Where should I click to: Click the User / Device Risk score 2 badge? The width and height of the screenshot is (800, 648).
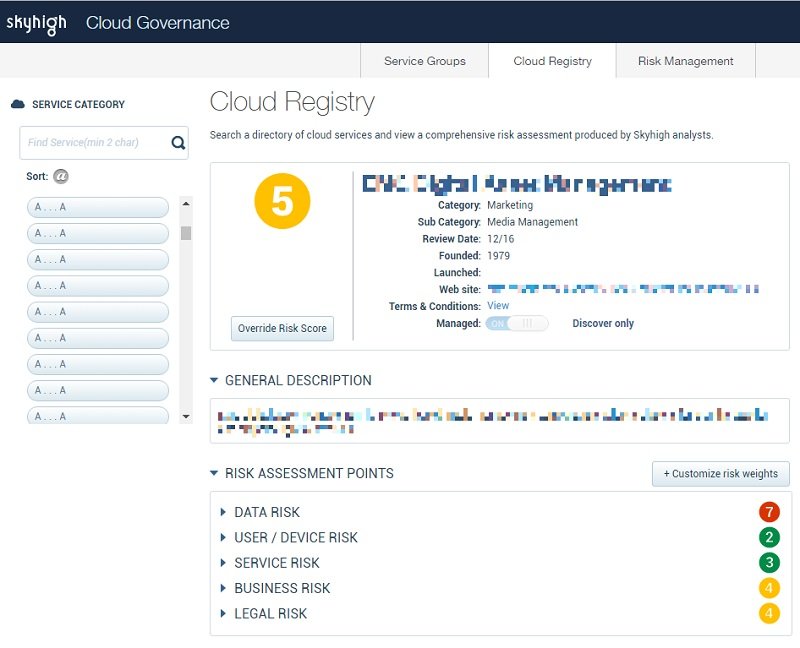coord(769,537)
